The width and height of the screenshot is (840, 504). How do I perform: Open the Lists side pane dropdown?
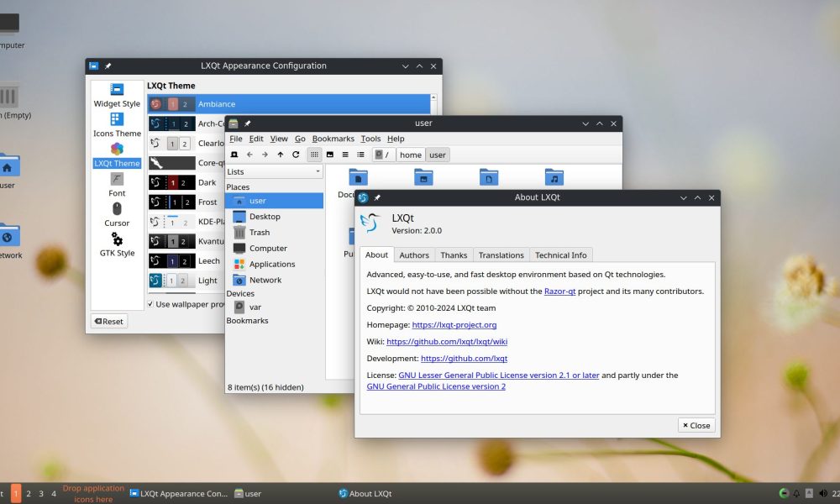274,171
